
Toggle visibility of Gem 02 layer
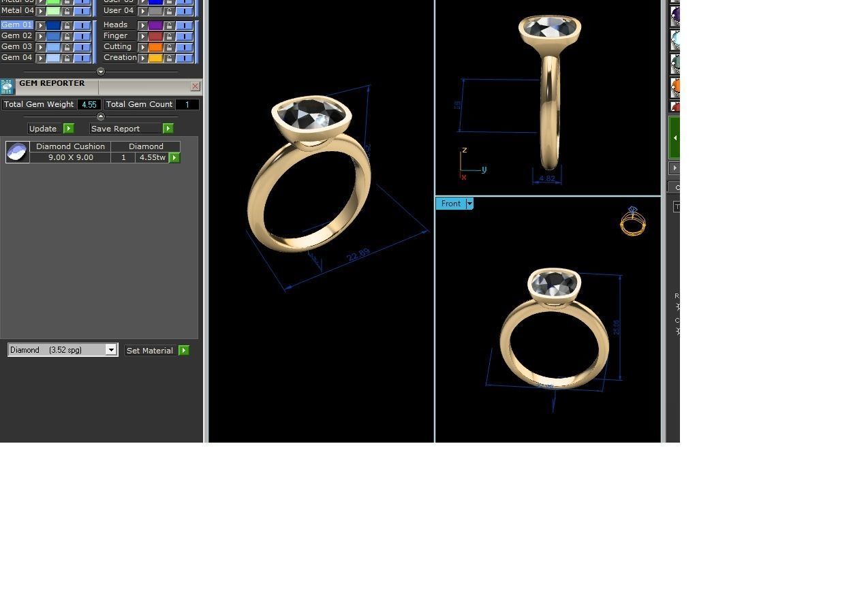tap(82, 36)
